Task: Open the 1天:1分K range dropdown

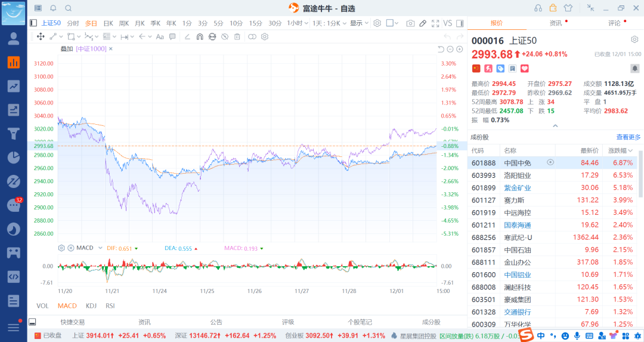Action: tap(329, 23)
